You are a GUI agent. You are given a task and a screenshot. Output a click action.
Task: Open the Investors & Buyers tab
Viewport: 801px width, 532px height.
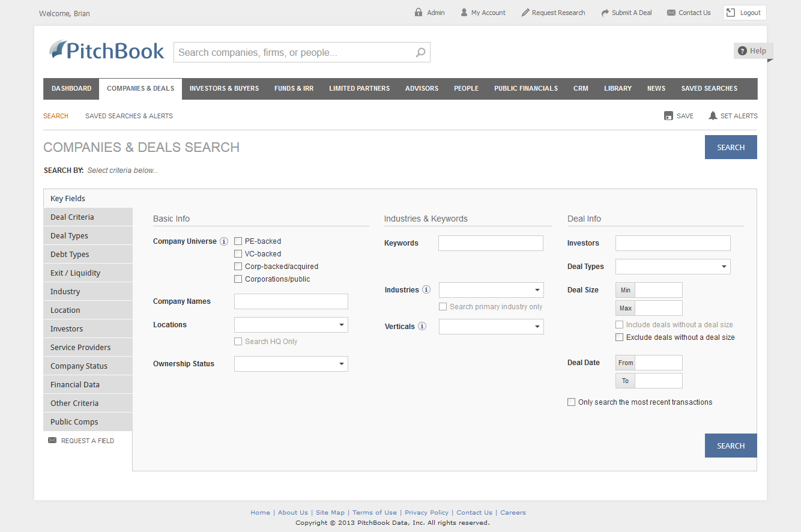[225, 88]
